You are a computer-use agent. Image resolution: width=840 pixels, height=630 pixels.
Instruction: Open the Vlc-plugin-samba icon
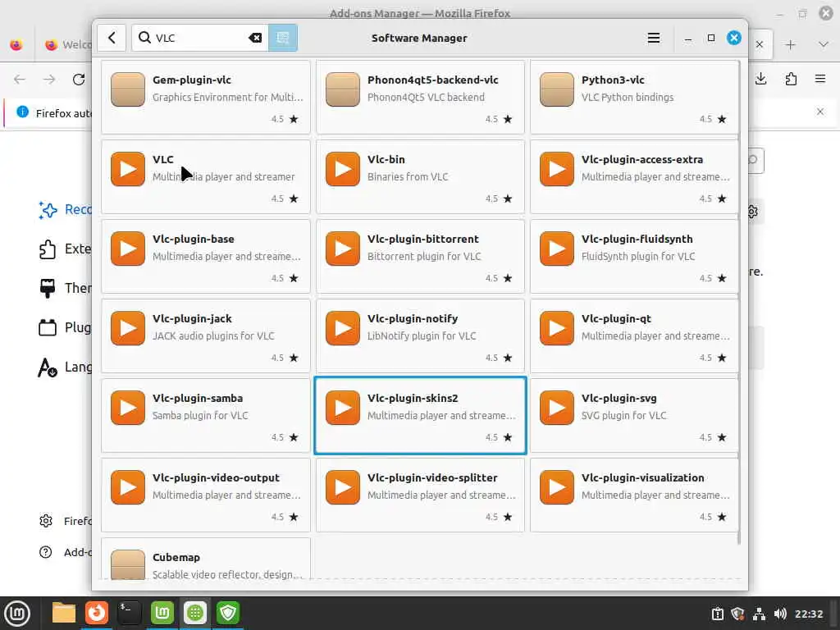127,408
